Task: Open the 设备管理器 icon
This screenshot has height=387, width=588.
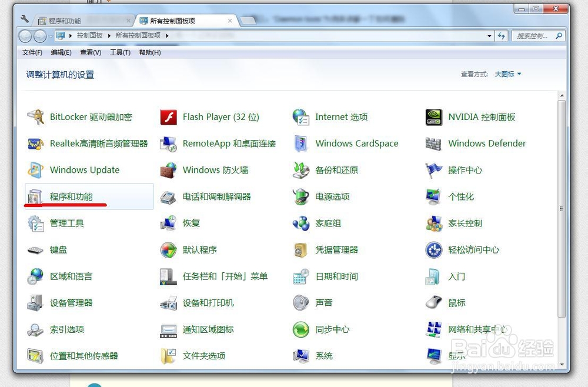Action: [x=36, y=303]
